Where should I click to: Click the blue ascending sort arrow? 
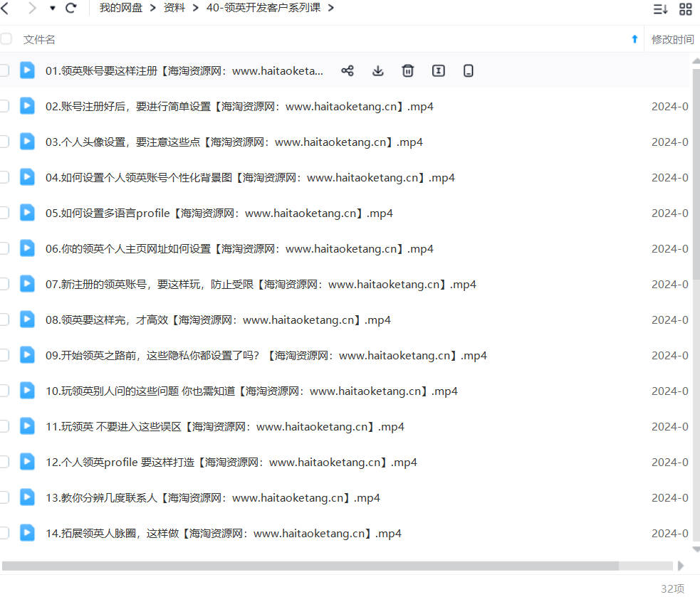coord(634,39)
